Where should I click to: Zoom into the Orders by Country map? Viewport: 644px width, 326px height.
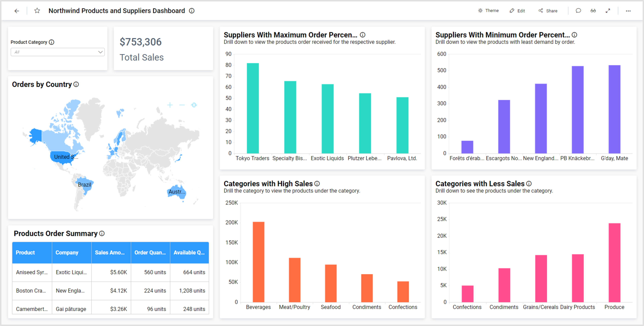point(170,105)
